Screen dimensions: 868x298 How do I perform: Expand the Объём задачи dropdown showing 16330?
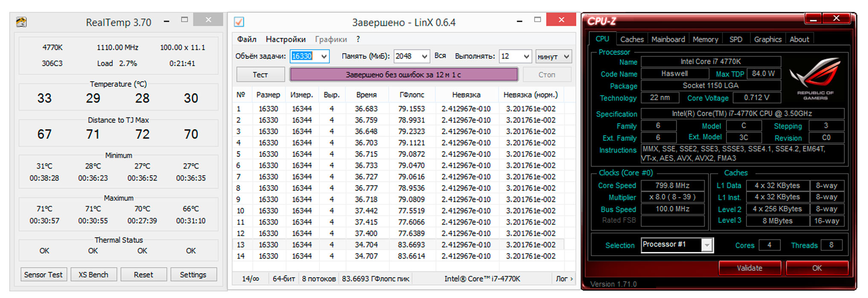(324, 56)
